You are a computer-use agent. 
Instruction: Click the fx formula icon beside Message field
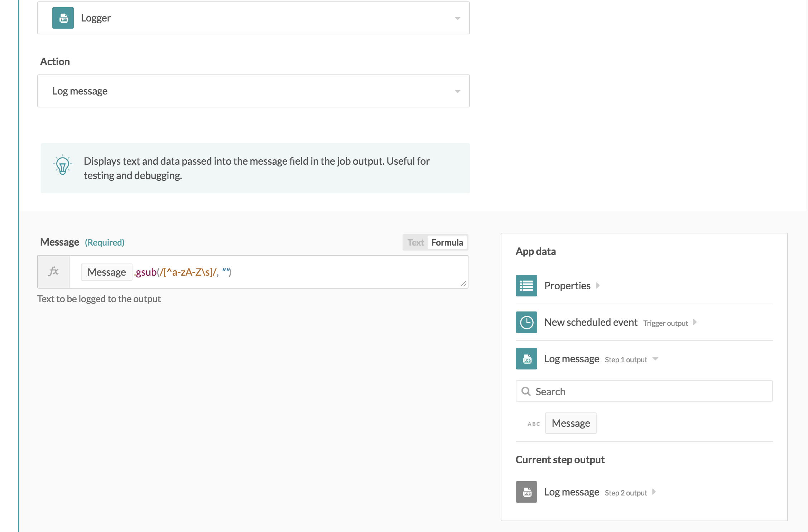[53, 271]
